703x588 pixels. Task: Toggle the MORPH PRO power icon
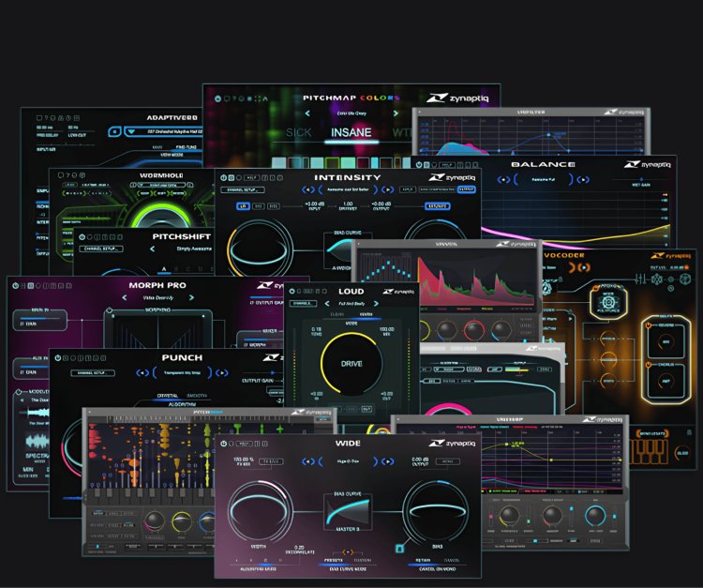16,286
